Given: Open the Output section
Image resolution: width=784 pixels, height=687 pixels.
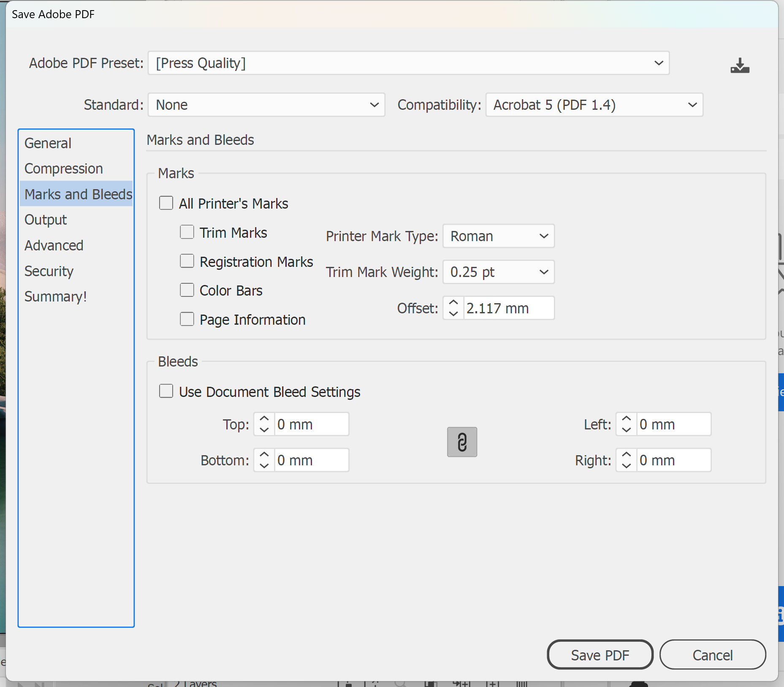Looking at the screenshot, I should pyautogui.click(x=76, y=220).
